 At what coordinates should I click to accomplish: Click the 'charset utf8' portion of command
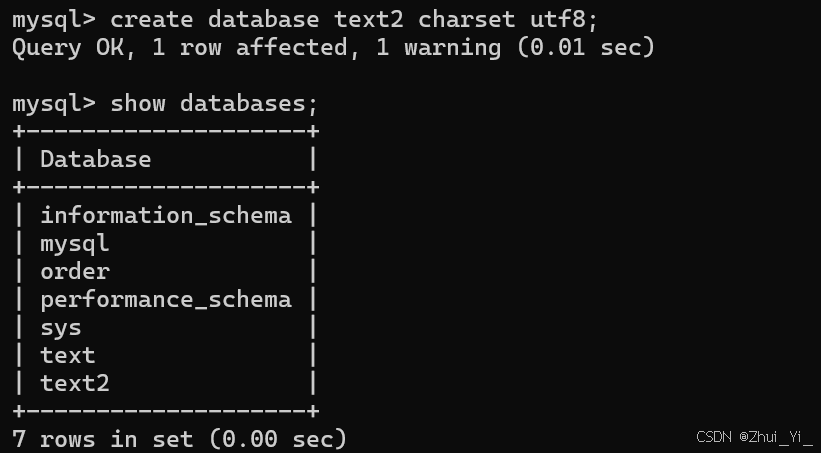coord(508,20)
